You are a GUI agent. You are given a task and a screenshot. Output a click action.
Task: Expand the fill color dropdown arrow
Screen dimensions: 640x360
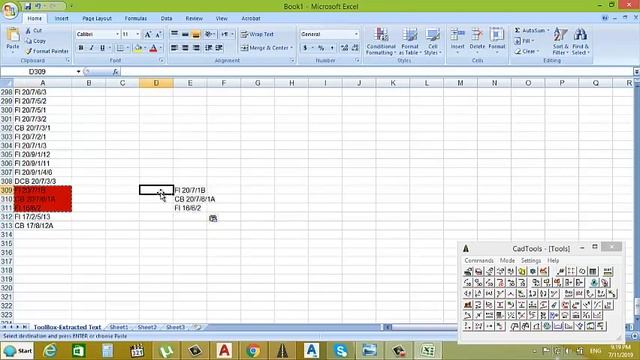click(144, 48)
